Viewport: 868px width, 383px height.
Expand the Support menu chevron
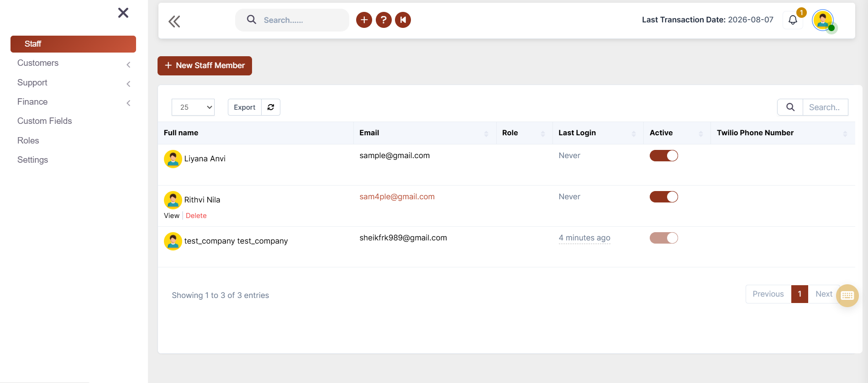[x=129, y=84]
